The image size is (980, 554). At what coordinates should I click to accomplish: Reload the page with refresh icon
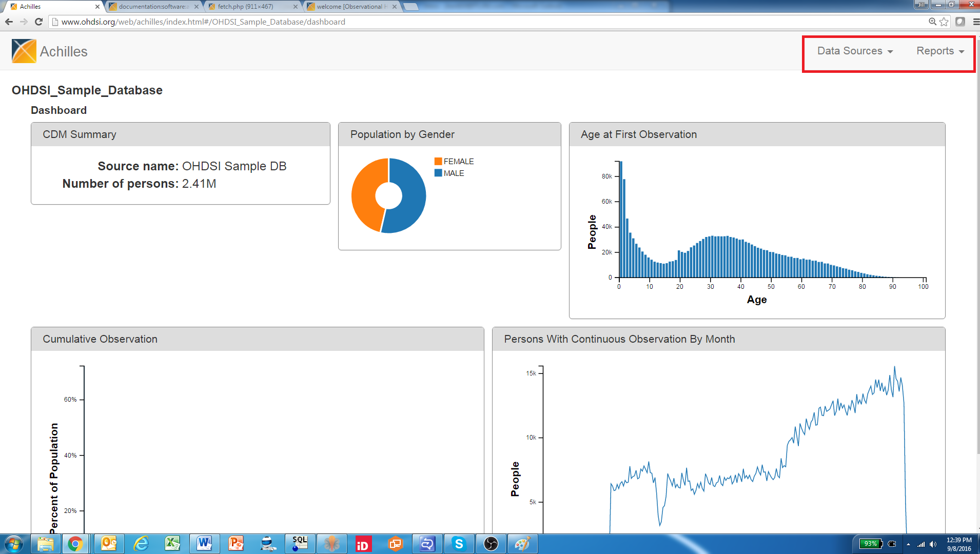(x=38, y=22)
